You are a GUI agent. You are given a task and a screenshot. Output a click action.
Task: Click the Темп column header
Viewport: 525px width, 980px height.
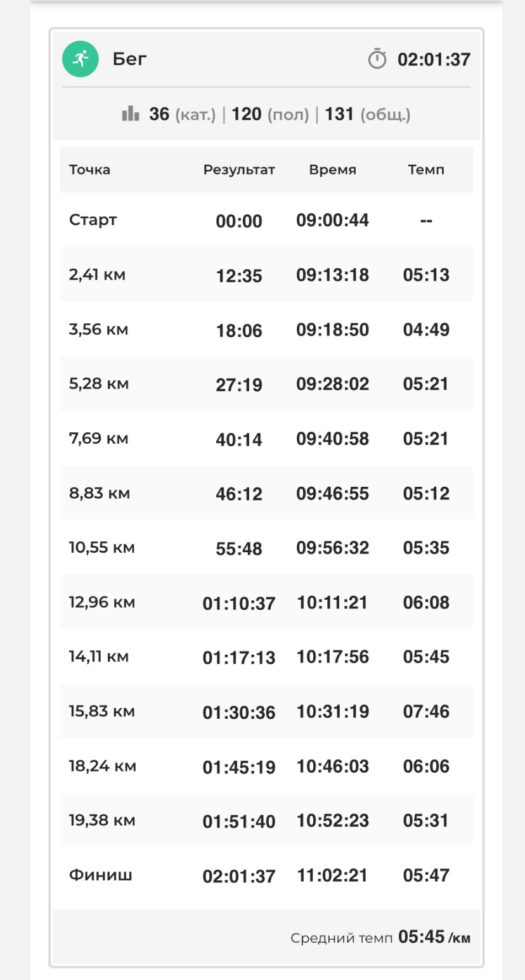click(x=426, y=170)
